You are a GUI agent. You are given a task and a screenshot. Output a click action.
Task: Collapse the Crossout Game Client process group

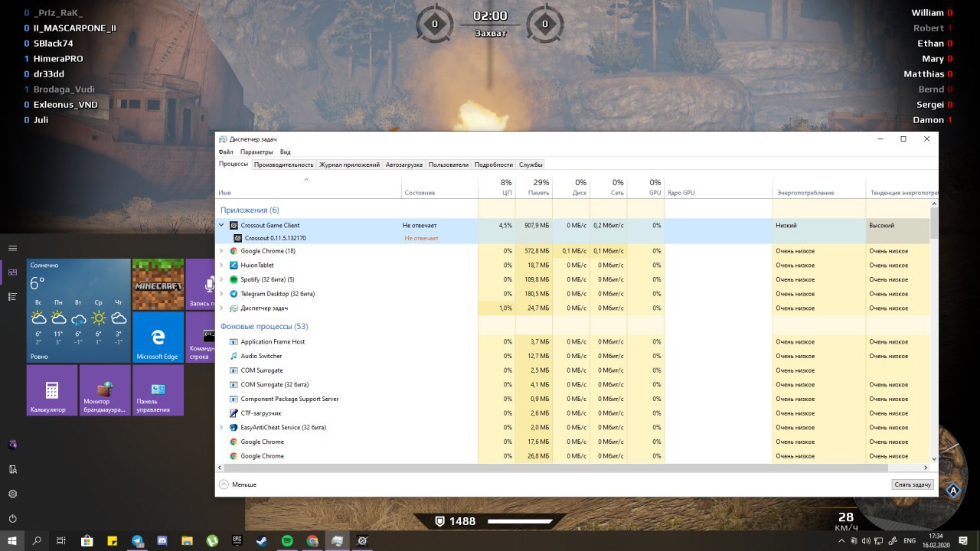pos(222,225)
